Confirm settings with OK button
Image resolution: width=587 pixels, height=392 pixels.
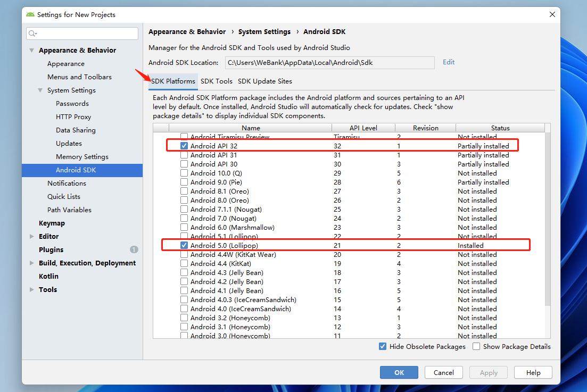click(x=399, y=372)
